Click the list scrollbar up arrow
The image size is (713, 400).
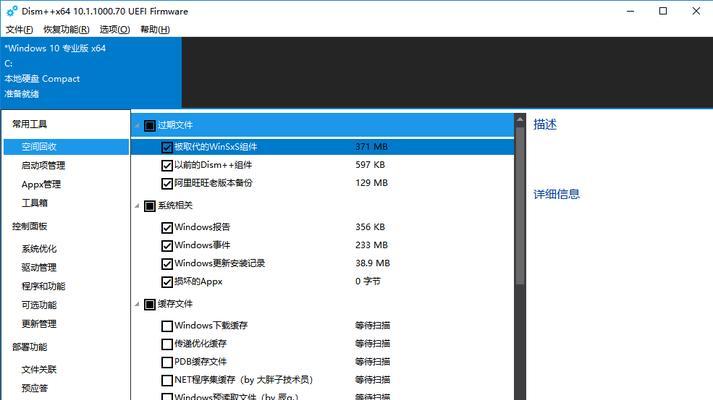click(x=520, y=119)
